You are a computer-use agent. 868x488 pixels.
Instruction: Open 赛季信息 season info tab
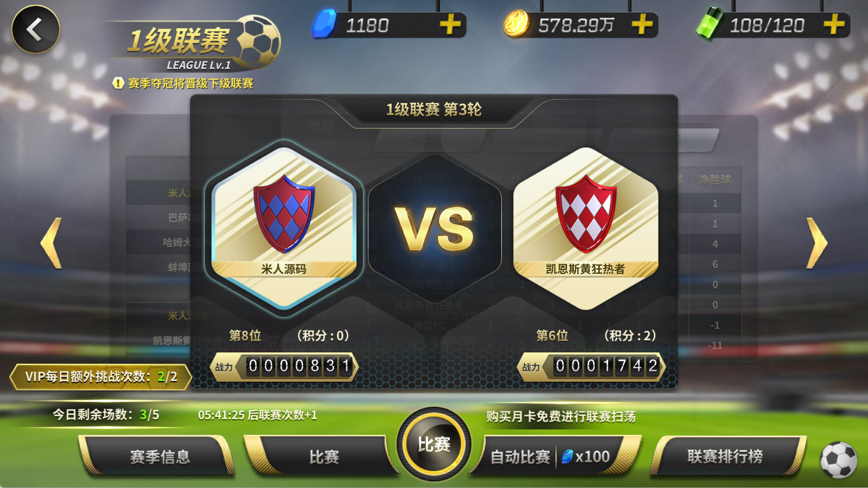159,457
